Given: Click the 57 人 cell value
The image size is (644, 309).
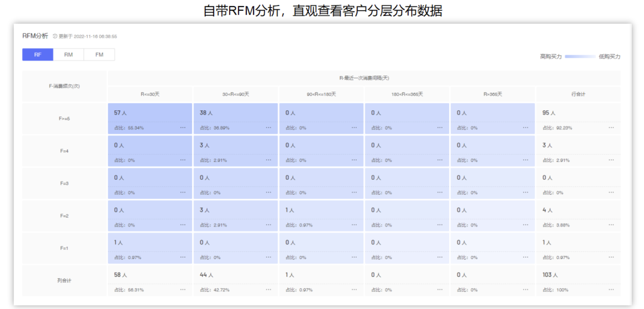Looking at the screenshot, I should [x=120, y=113].
